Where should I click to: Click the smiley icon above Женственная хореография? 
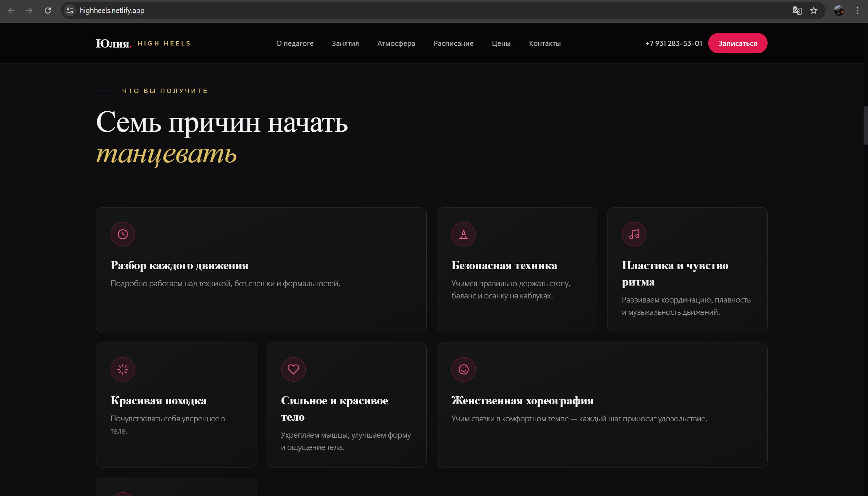point(463,369)
